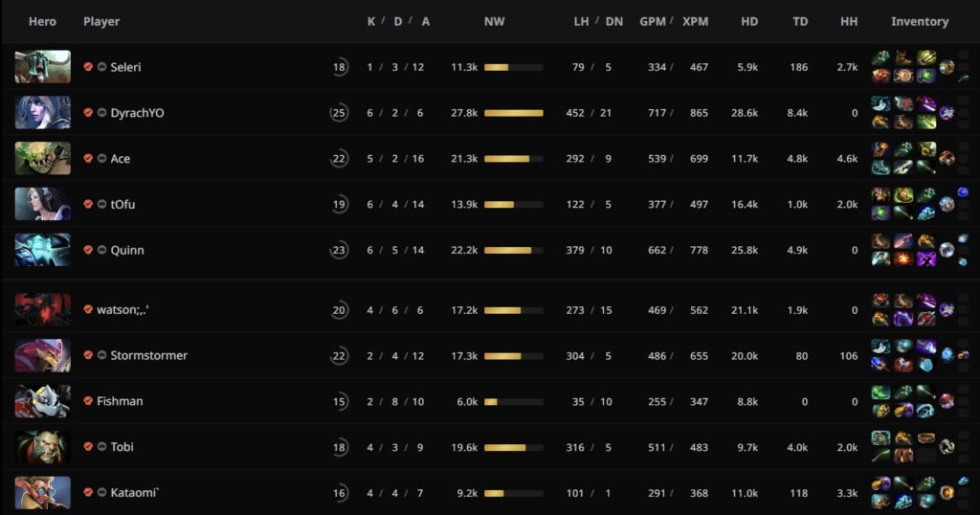The height and width of the screenshot is (515, 980).
Task: Click DyrachYO's gold net worth bar
Action: click(x=513, y=113)
